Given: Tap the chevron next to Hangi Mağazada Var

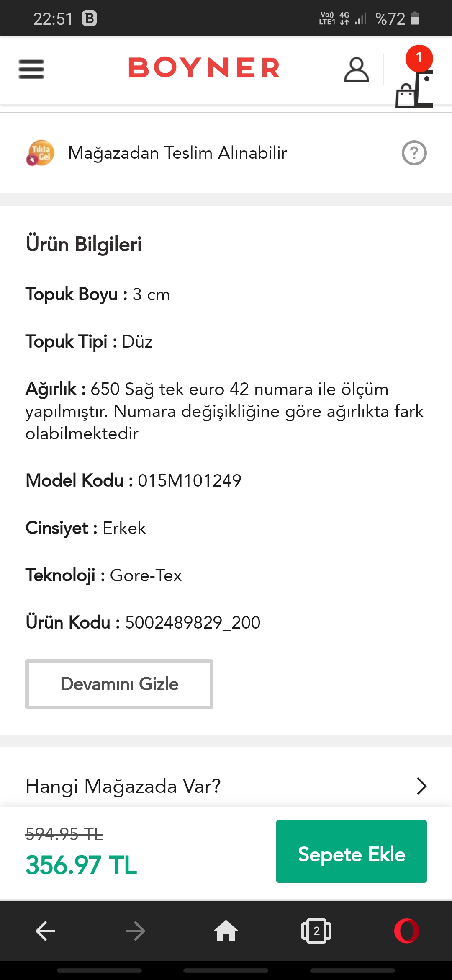Looking at the screenshot, I should [x=421, y=786].
